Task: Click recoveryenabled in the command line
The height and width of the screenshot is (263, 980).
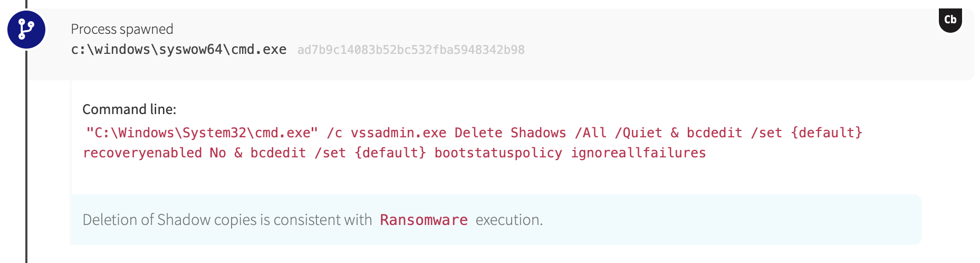Action: [142, 153]
